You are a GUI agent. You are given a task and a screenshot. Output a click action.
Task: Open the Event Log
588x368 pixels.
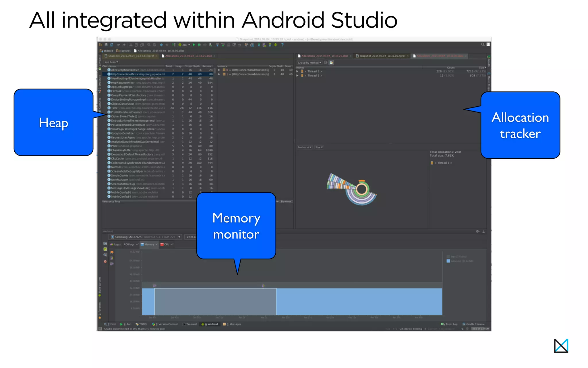pyautogui.click(x=449, y=324)
